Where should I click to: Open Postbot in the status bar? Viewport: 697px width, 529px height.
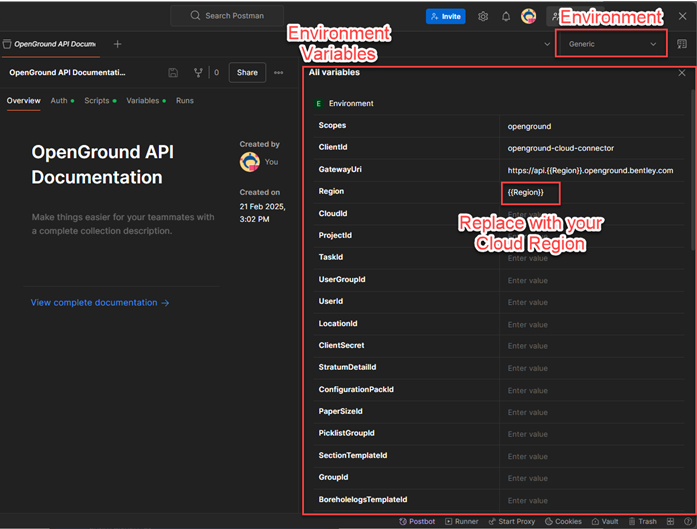(x=417, y=521)
